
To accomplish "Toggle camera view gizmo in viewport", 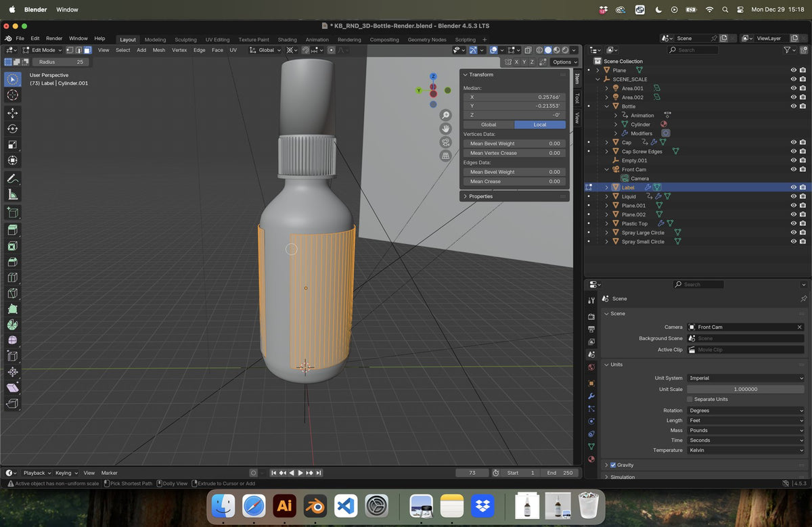I will click(x=445, y=142).
